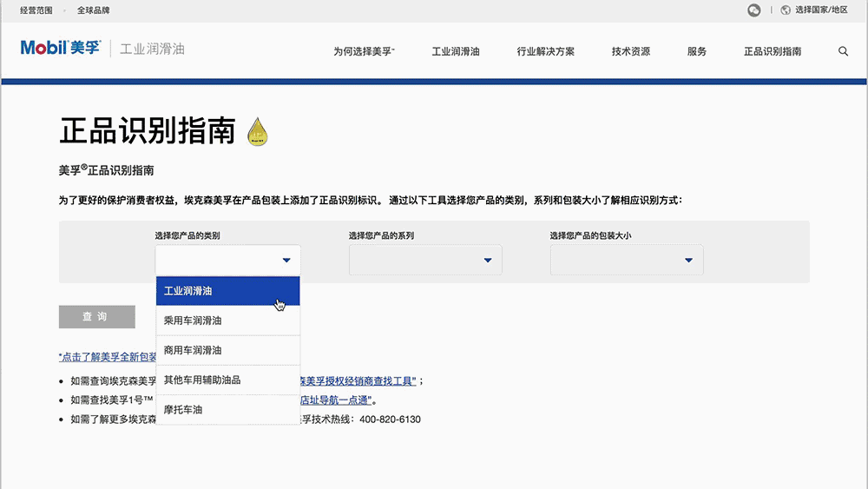Open 行业解决方案 in the navigation bar

tap(545, 51)
